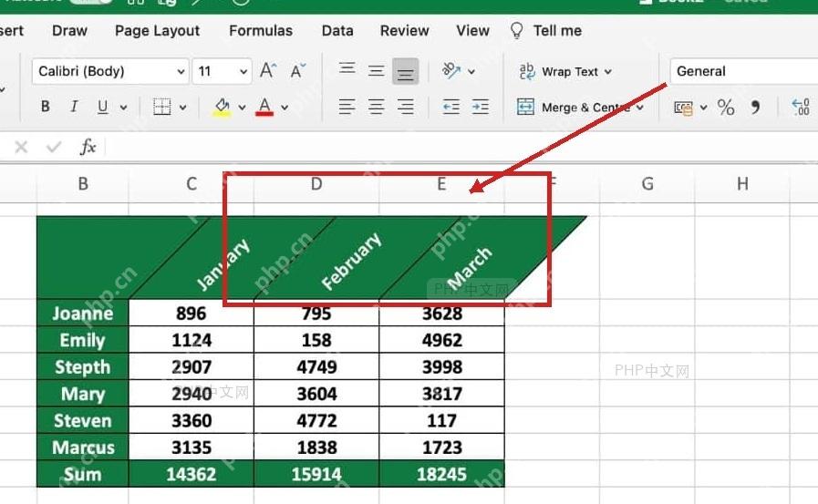
Task: Align text to middle vertically
Action: click(376, 70)
